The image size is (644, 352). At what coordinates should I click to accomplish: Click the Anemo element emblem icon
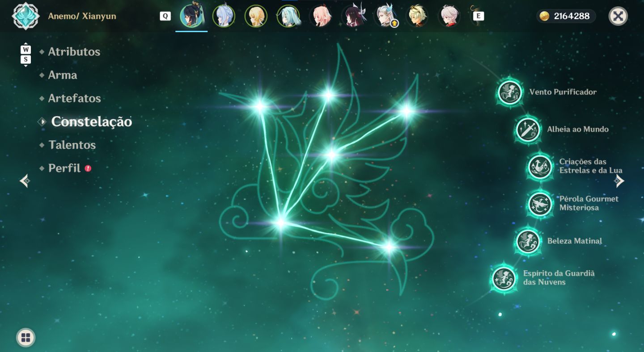[x=25, y=16]
